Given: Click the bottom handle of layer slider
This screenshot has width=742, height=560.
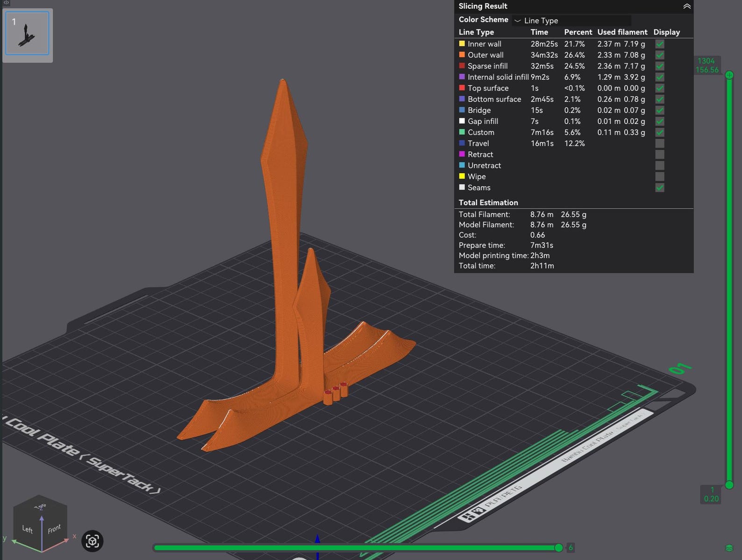Looking at the screenshot, I should pos(729,485).
